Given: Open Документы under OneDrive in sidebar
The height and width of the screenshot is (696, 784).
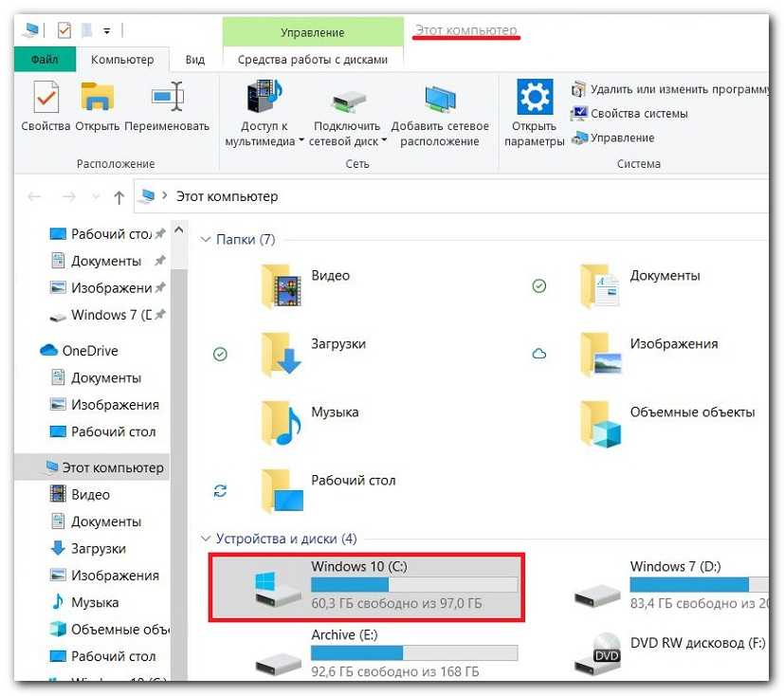Looking at the screenshot, I should point(96,377).
